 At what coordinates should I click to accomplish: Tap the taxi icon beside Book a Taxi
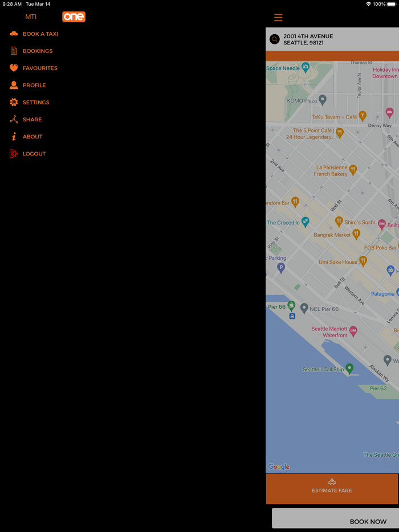point(14,34)
